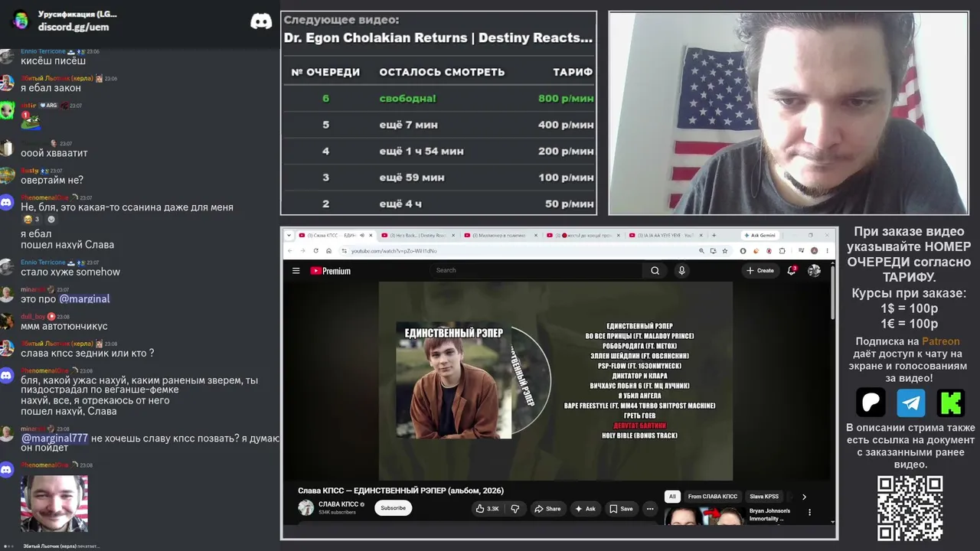Click the album cover in the video player
Viewport: 980px width, 551px height.
pos(453,380)
